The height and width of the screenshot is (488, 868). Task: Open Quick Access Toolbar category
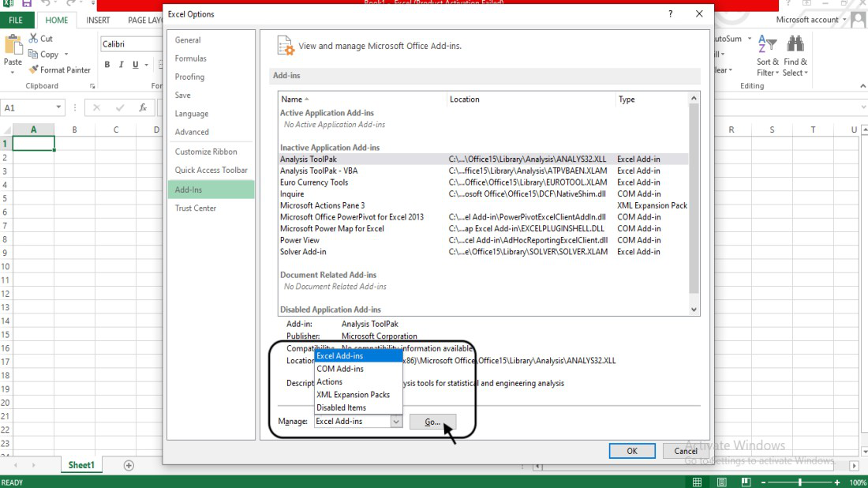tap(211, 170)
